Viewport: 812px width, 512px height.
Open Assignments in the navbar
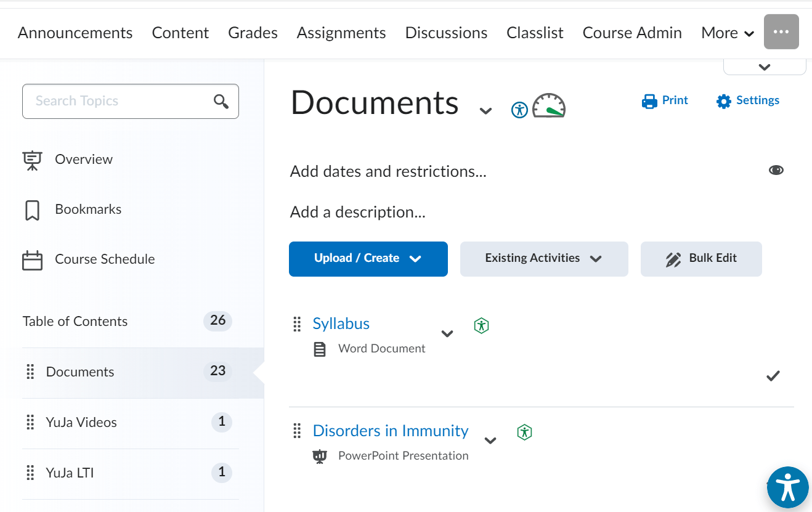point(341,33)
